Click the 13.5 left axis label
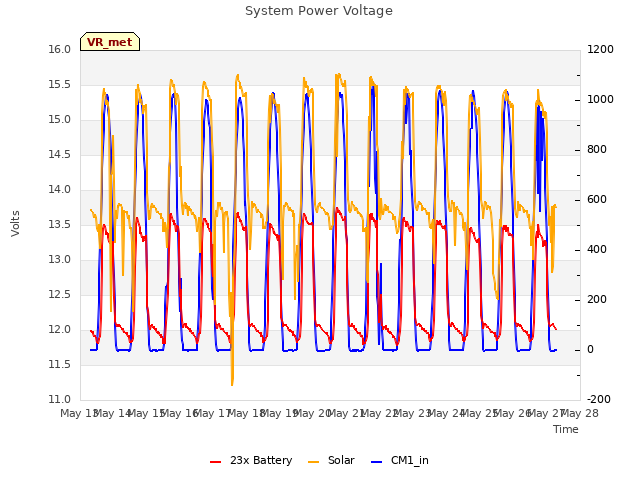The image size is (640, 480). click(60, 224)
